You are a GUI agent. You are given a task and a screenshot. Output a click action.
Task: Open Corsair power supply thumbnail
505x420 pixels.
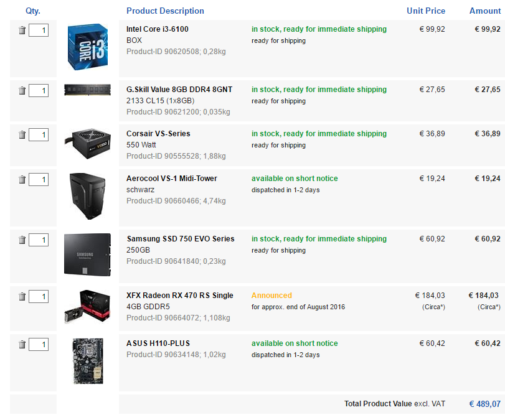[x=88, y=143]
